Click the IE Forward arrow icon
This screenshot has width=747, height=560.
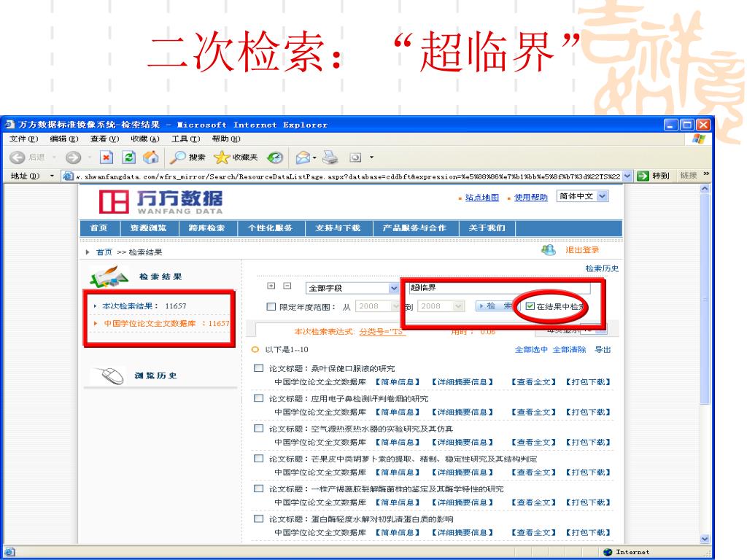click(x=73, y=157)
